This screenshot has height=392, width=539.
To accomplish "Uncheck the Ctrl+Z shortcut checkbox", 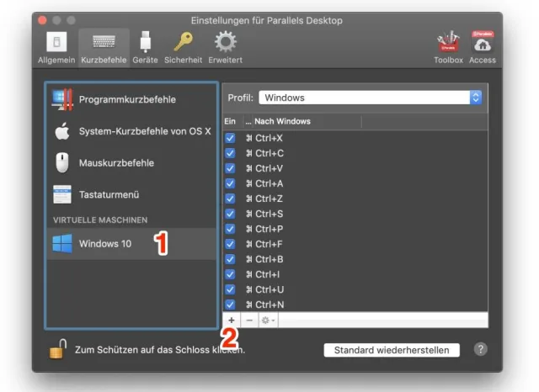I will coord(230,199).
